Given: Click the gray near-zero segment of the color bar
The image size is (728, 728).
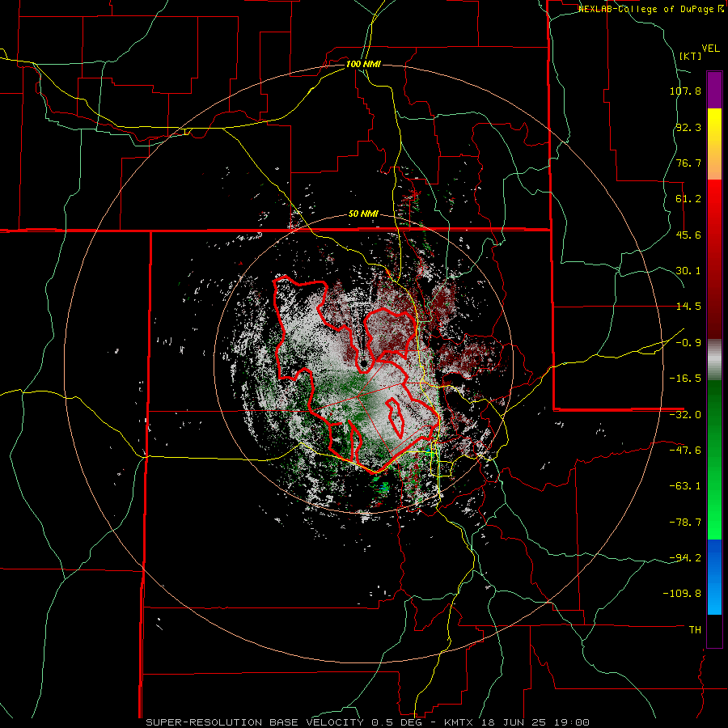Looking at the screenshot, I should (x=714, y=360).
